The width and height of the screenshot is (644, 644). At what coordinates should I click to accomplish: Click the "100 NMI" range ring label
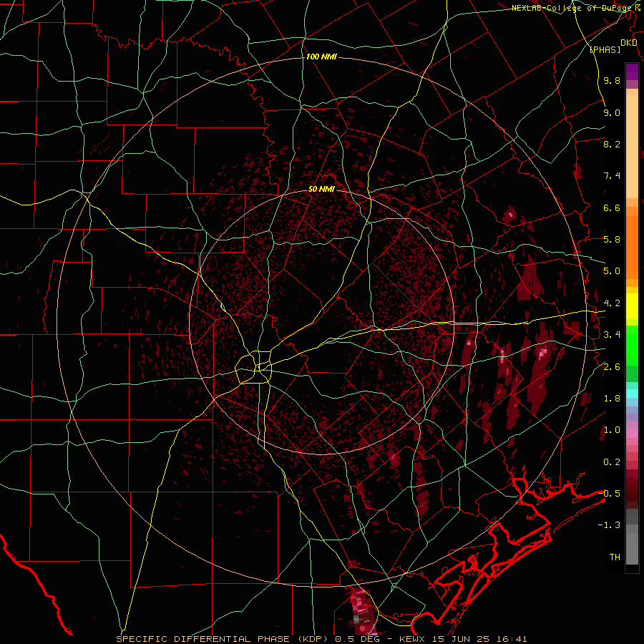point(321,57)
